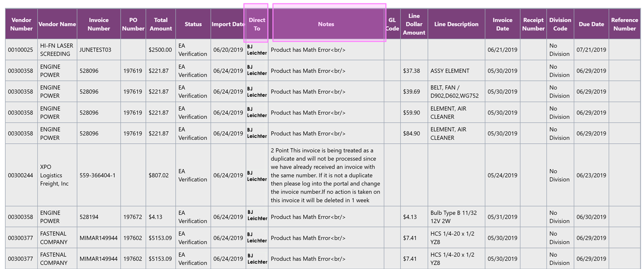Click the $807.02 total amount cell
The height and width of the screenshot is (269, 644).
point(158,175)
